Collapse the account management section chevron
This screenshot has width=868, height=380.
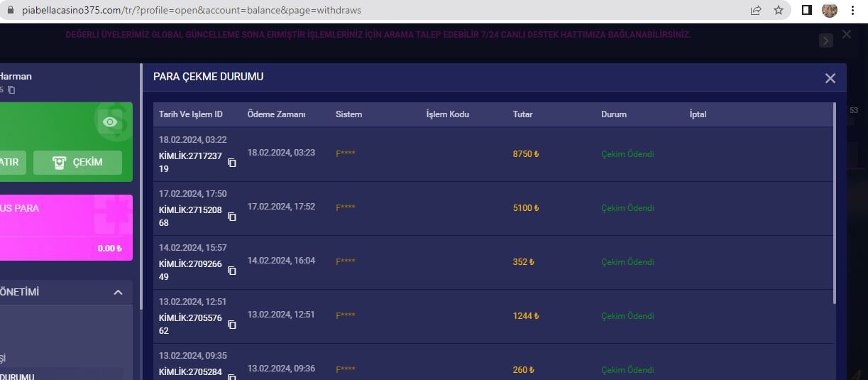coord(118,292)
